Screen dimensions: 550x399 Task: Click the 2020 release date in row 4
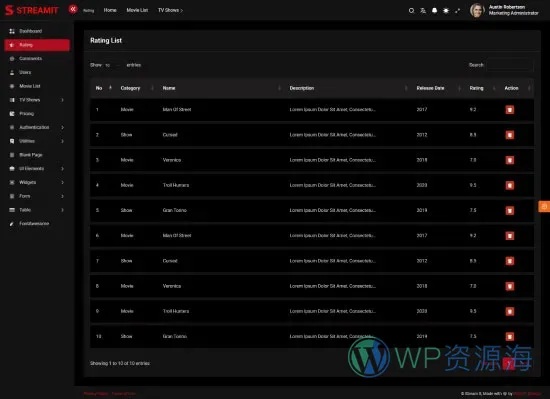pos(422,185)
